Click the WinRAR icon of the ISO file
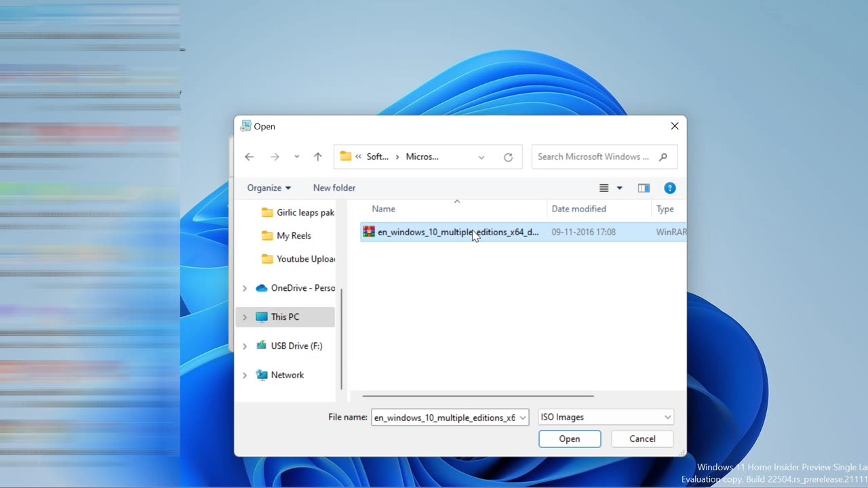Screen dimensions: 868x488 point(369,232)
